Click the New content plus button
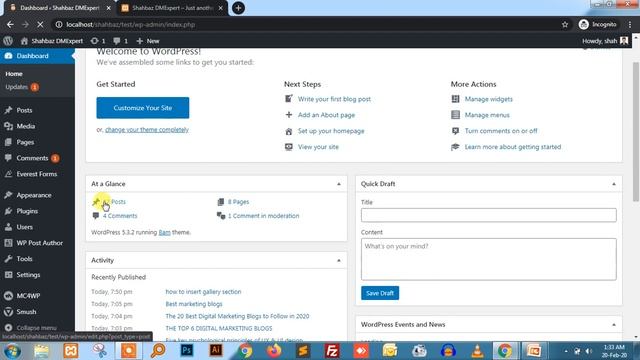Image resolution: width=640 pixels, height=360 pixels. [x=148, y=41]
